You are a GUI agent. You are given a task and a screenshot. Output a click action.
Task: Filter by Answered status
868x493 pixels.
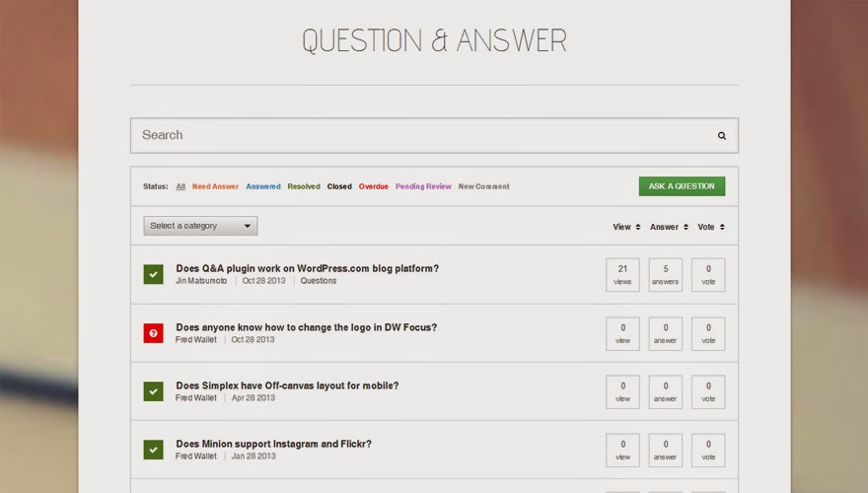(263, 186)
